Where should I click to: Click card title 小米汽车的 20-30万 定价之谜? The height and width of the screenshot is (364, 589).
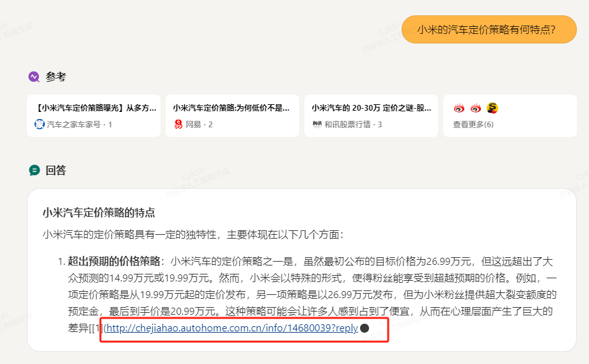click(x=372, y=108)
